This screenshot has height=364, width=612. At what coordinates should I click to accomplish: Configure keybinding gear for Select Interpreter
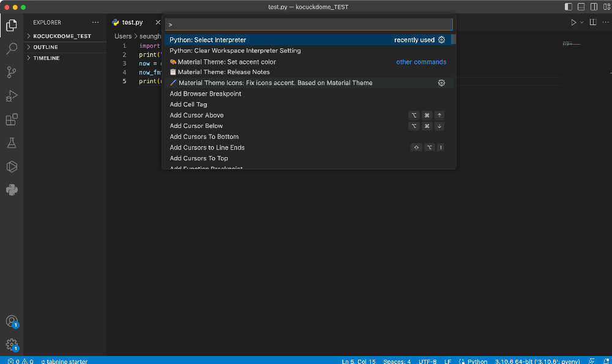pyautogui.click(x=441, y=40)
